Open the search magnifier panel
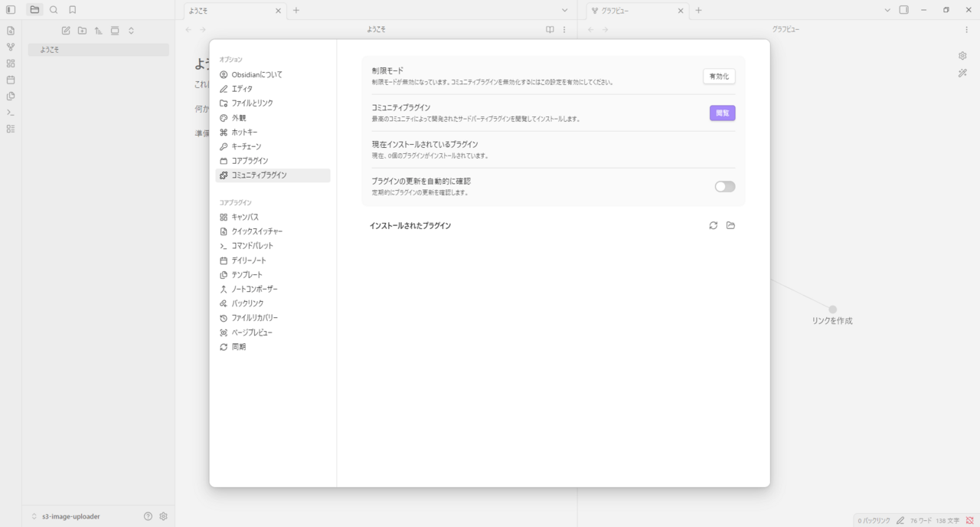This screenshot has height=527, width=980. (54, 10)
